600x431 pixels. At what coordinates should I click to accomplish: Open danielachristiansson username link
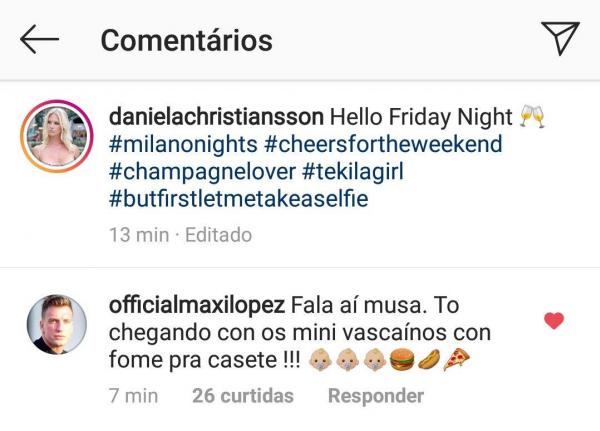[216, 117]
